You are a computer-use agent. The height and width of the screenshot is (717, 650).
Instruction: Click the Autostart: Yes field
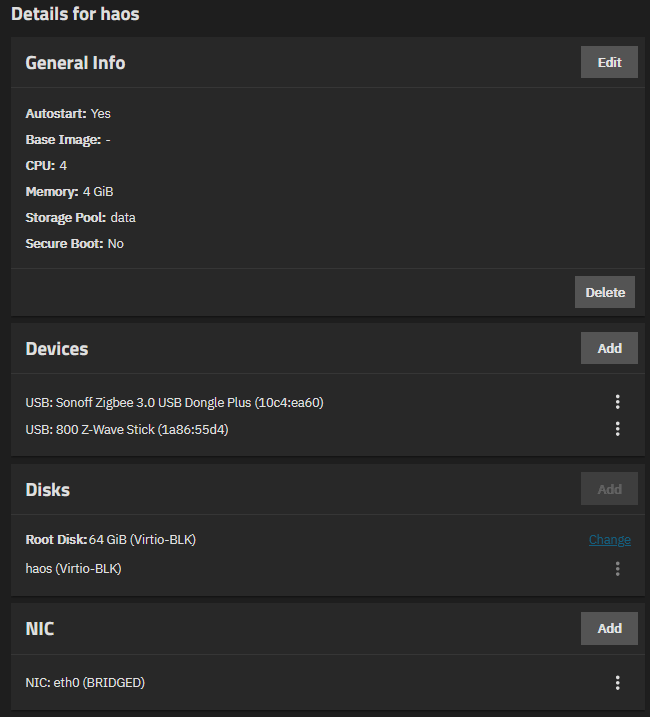68,113
